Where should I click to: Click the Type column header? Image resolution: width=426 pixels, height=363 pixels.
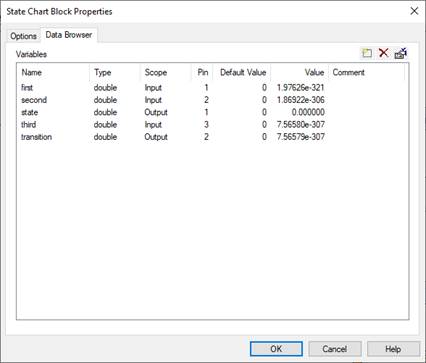click(115, 72)
